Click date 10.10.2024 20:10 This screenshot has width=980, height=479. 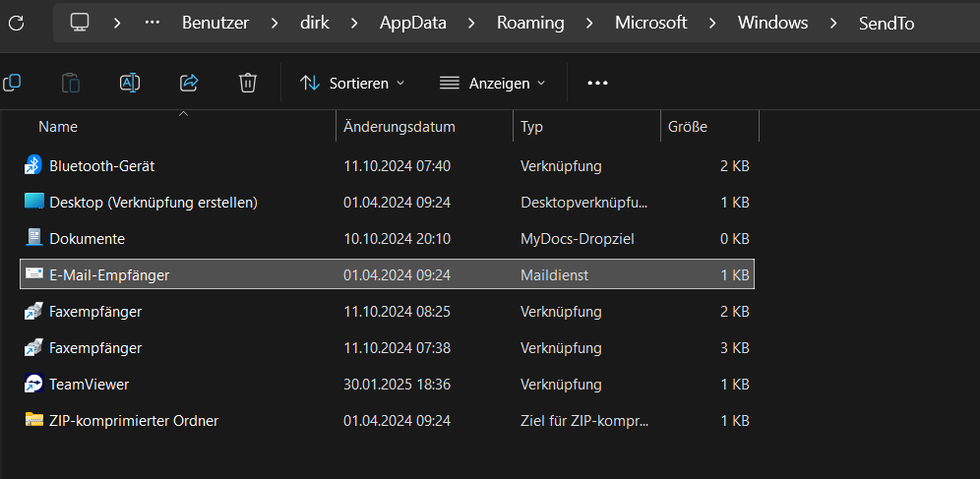point(397,239)
